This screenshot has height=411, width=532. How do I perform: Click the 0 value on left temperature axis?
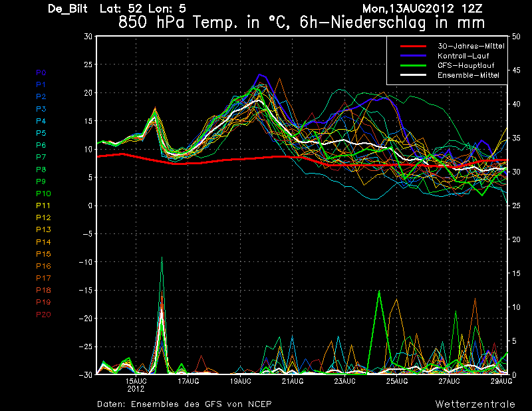pyautogui.click(x=90, y=205)
